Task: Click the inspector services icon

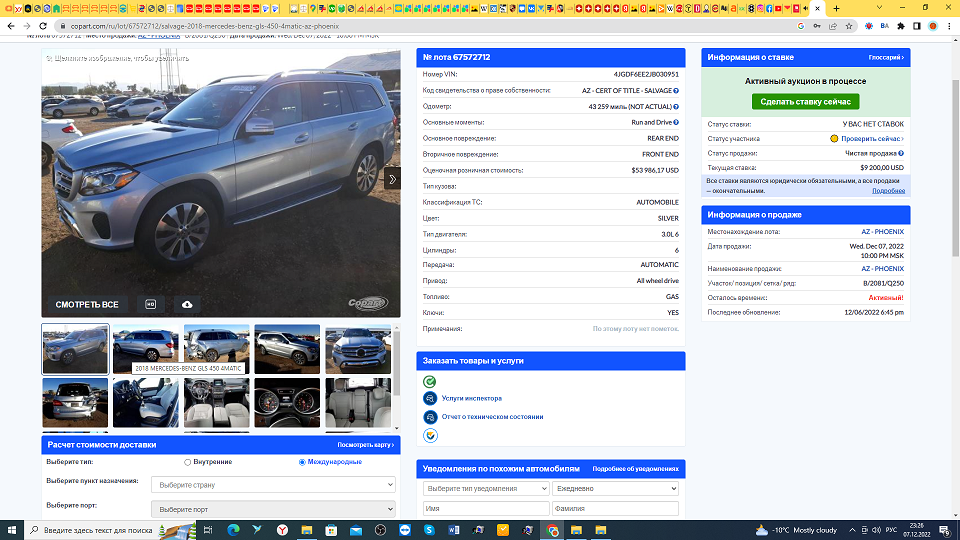Action: 430,399
